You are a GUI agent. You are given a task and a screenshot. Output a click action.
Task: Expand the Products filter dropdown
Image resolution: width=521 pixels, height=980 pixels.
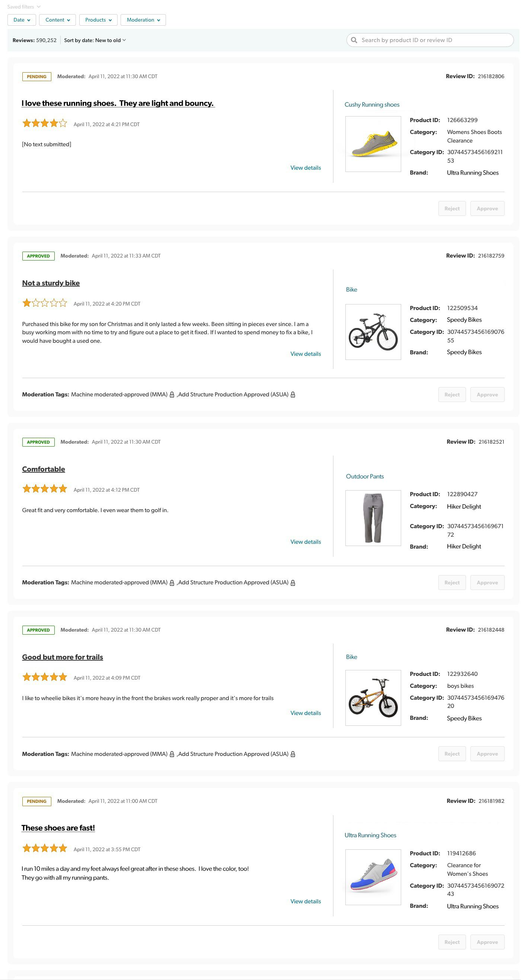coord(98,20)
